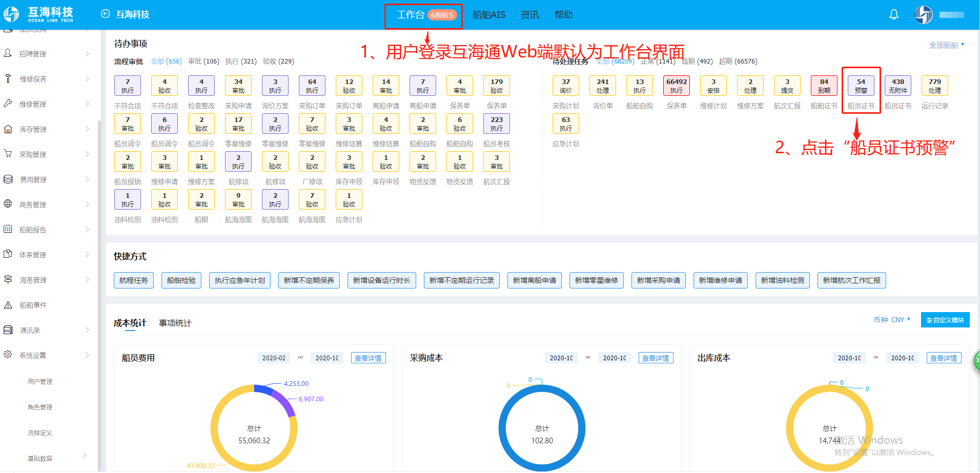Edit 船员费用 start date 2020-02

tap(274, 358)
